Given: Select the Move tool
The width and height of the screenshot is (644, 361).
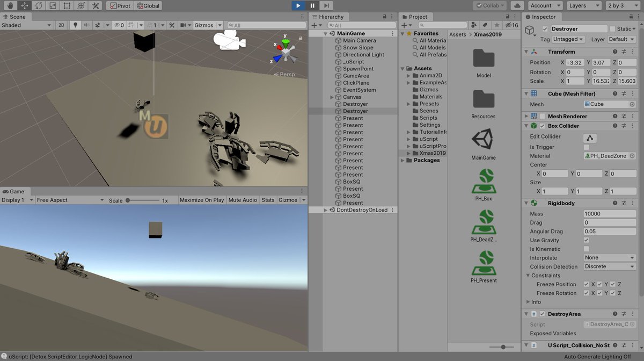Looking at the screenshot, I should click(x=24, y=5).
